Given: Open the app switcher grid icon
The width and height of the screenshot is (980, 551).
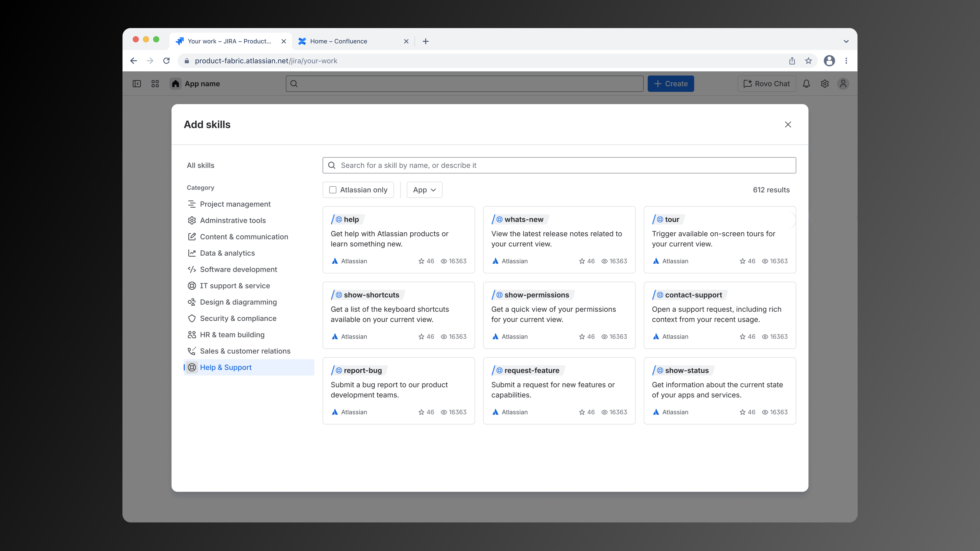Looking at the screenshot, I should (155, 84).
